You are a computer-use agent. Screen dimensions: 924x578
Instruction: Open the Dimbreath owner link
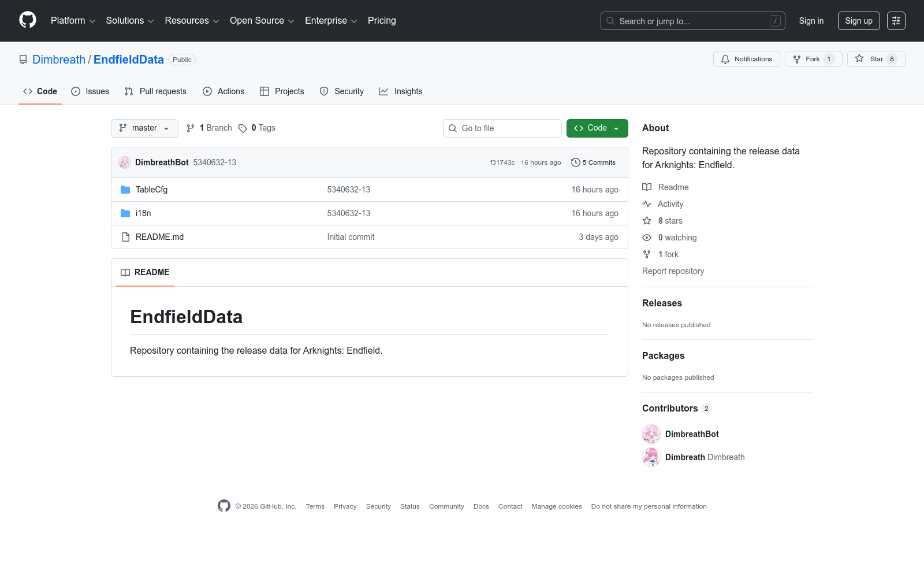(x=59, y=60)
